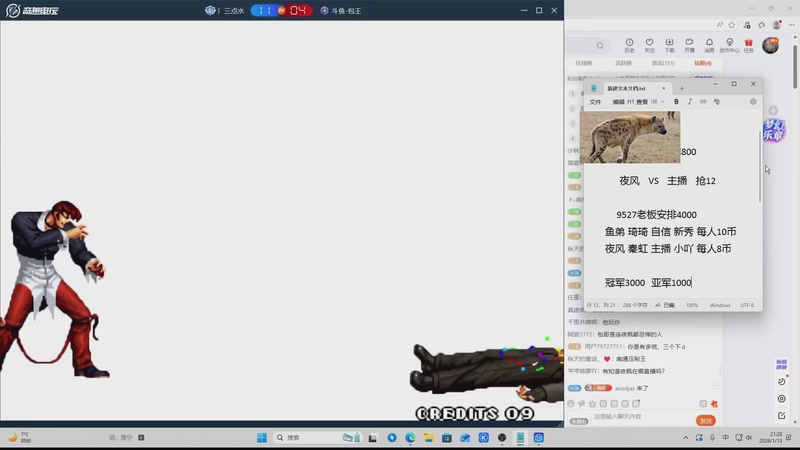This screenshot has height=450, width=800.
Task: Insert a link using Notepad toolbar
Action: (x=703, y=102)
